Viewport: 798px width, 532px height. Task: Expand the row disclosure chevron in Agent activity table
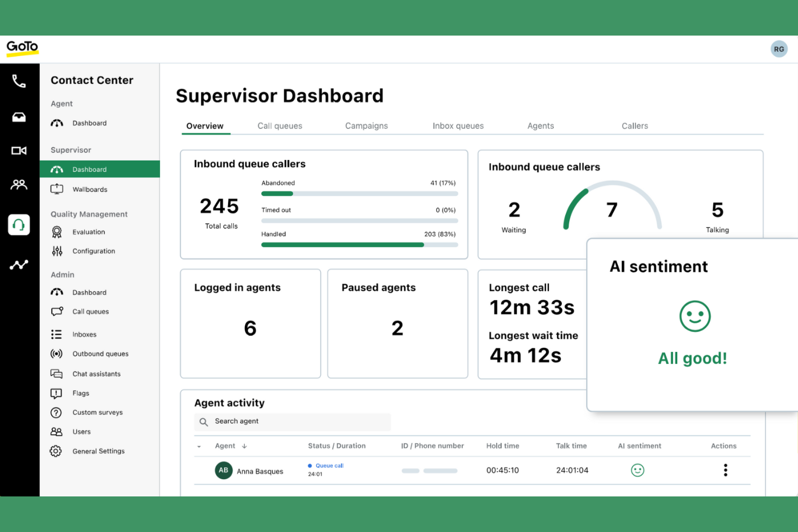(199, 446)
